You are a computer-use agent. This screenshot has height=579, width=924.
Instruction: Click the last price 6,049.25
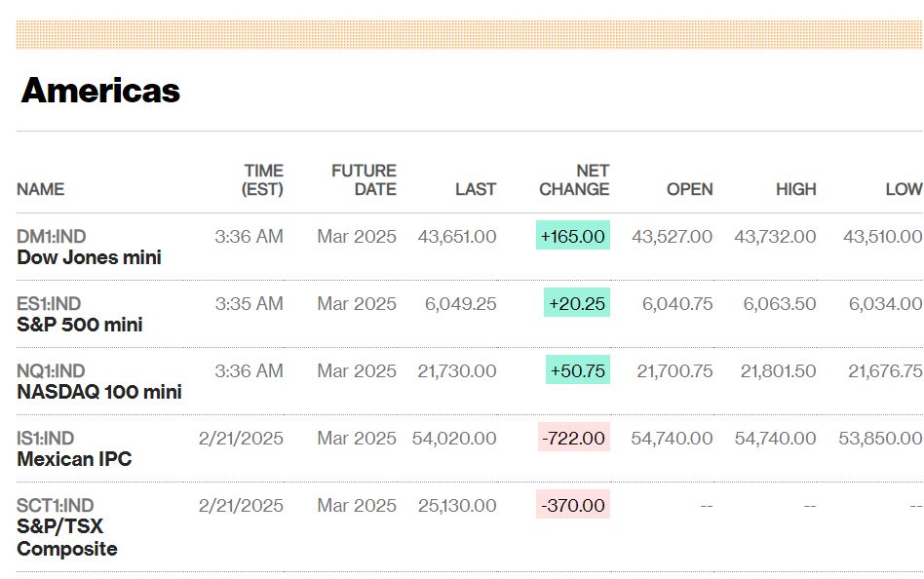461,304
